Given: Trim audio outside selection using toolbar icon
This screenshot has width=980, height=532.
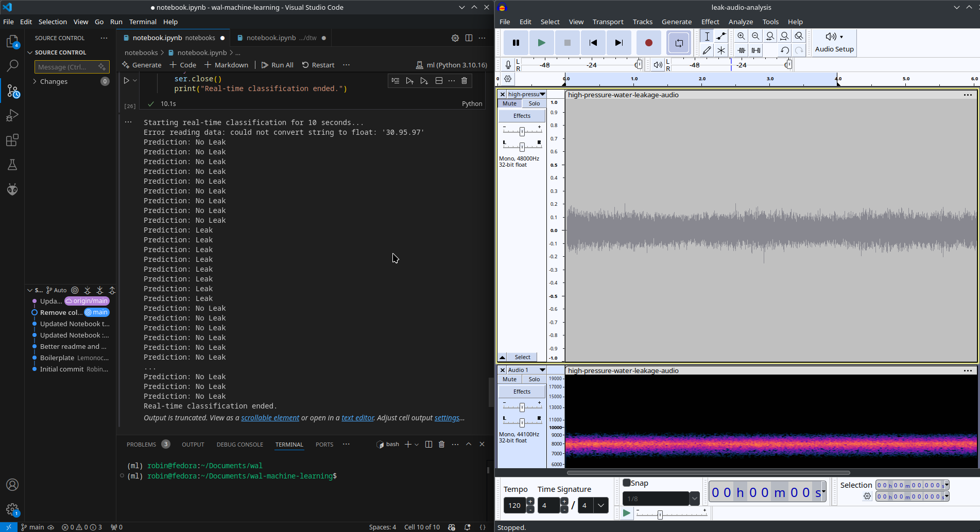Looking at the screenshot, I should coord(742,50).
